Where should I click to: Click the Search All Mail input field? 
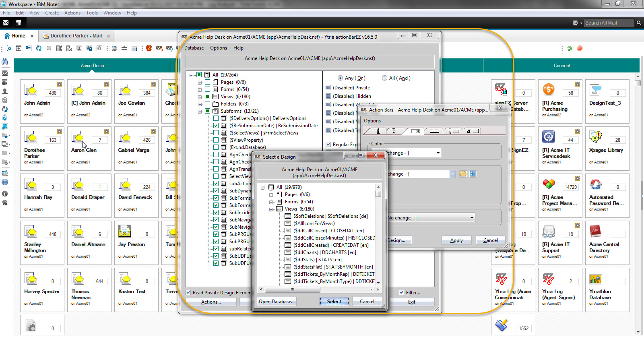(609, 23)
